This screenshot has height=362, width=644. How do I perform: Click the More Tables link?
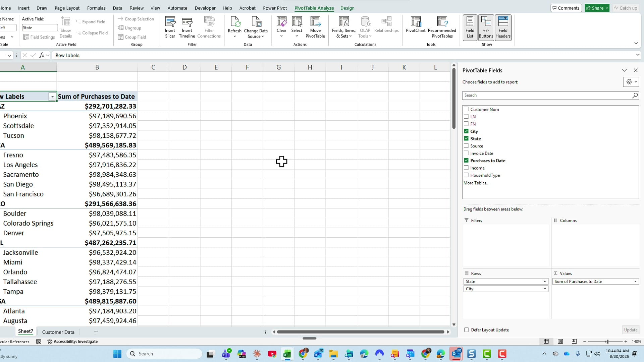pos(476,183)
